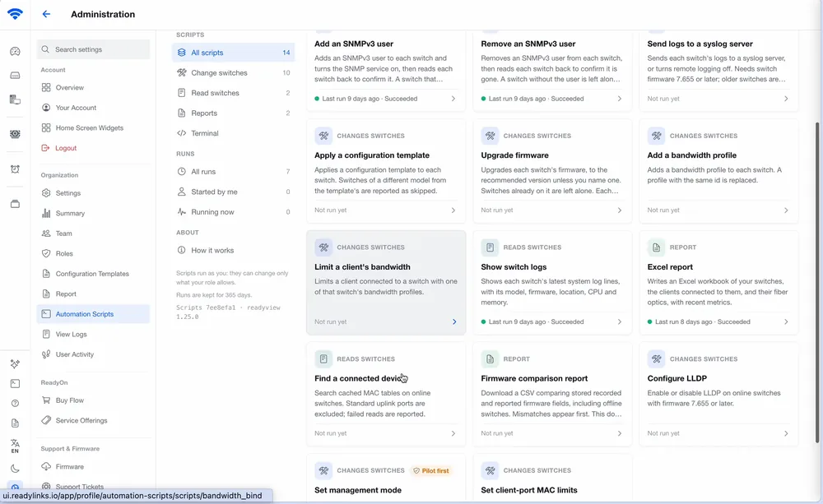
Task: Open Upgrade firmware card chevron
Action: pyautogui.click(x=620, y=210)
